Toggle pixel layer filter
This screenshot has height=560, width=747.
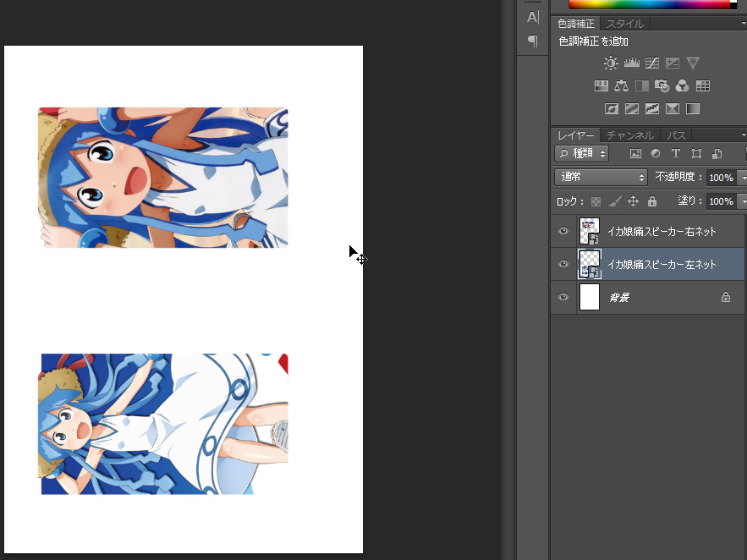point(635,153)
